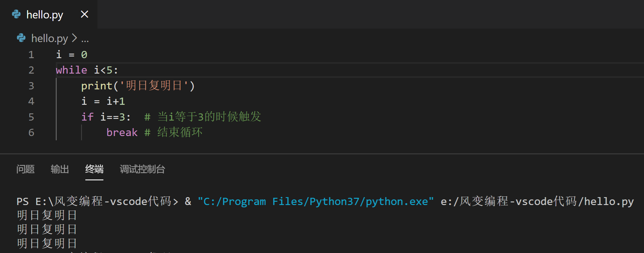Click line number 2 in the gutter
This screenshot has width=644, height=253.
pyautogui.click(x=31, y=70)
